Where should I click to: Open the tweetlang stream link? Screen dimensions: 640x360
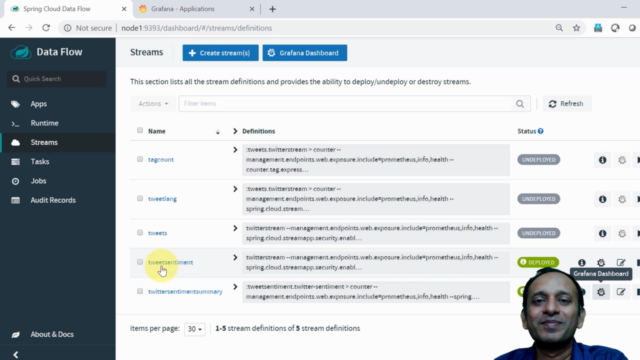pyautogui.click(x=162, y=199)
